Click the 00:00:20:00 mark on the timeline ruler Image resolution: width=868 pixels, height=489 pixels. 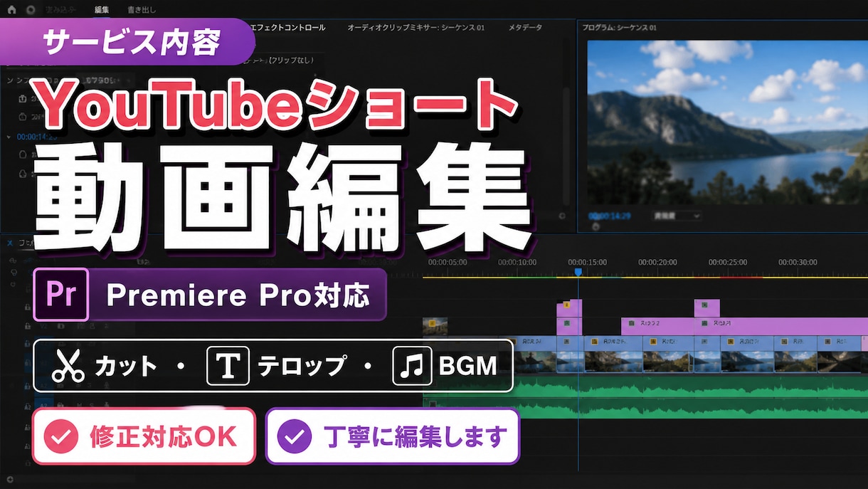pyautogui.click(x=657, y=263)
